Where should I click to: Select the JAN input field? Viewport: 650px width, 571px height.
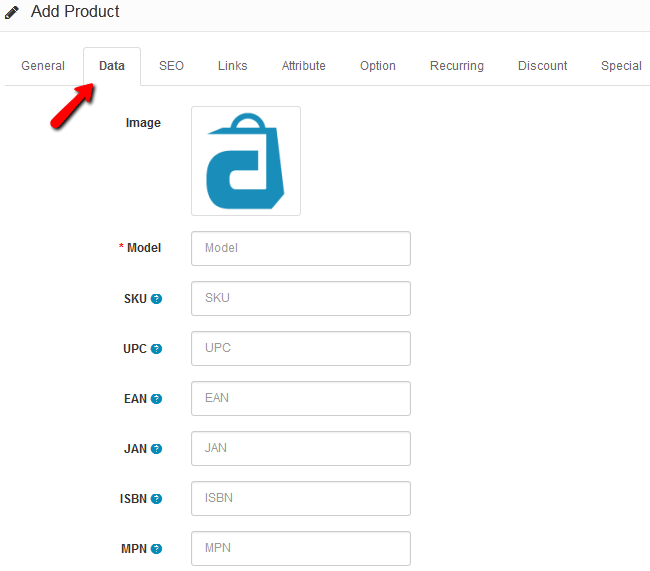click(301, 448)
